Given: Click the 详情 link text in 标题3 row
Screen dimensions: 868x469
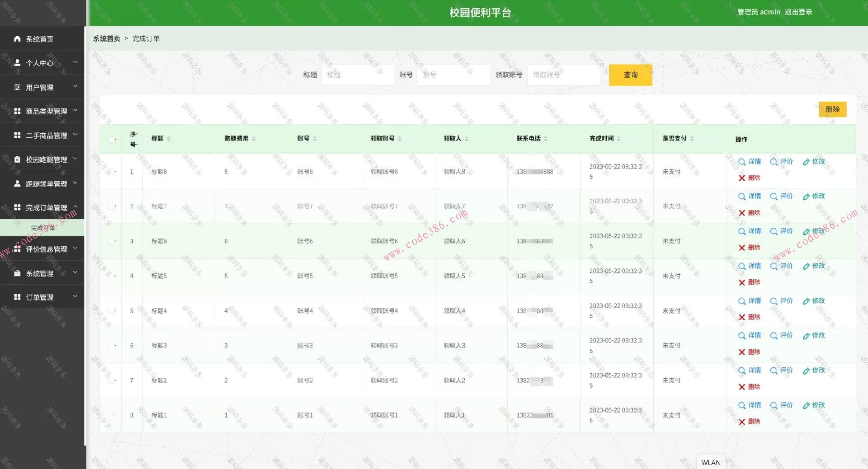Looking at the screenshot, I should click(x=755, y=335).
